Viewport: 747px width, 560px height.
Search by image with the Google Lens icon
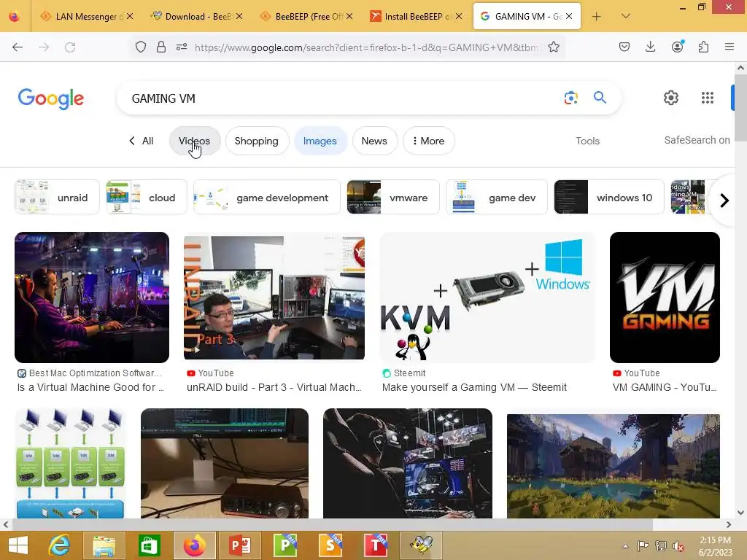click(x=570, y=98)
